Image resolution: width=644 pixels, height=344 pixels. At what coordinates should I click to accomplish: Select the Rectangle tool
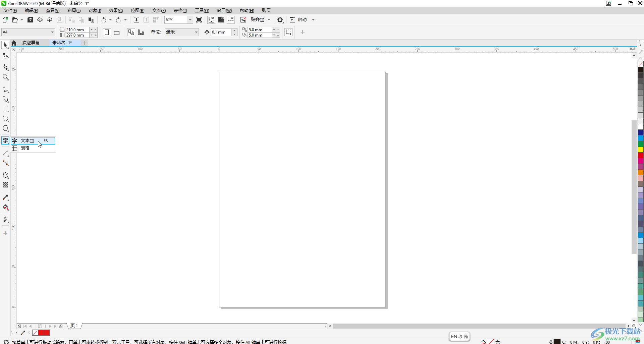[5, 109]
